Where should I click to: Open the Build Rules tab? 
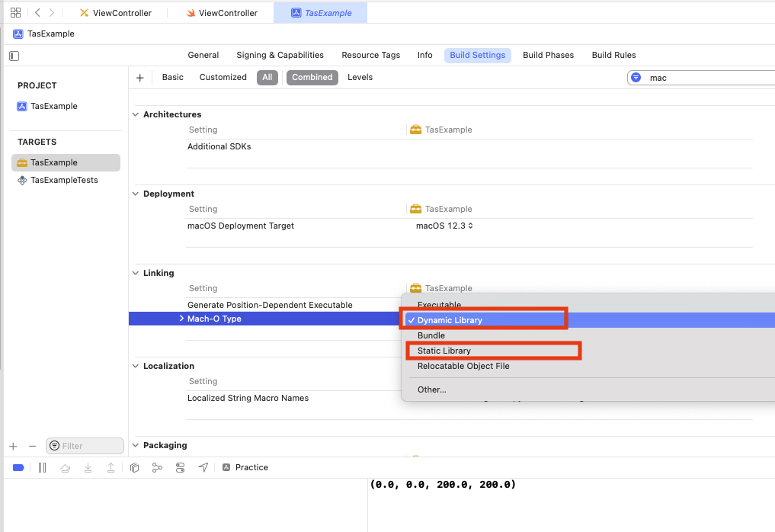click(614, 55)
